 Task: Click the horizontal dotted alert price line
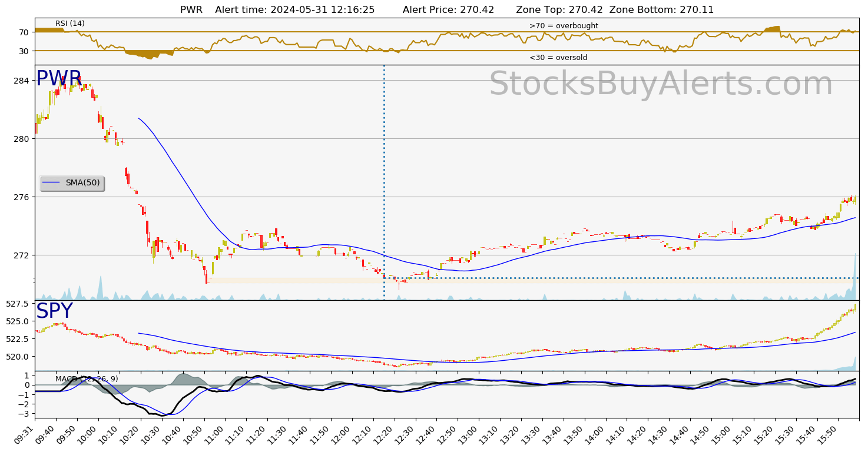click(621, 278)
